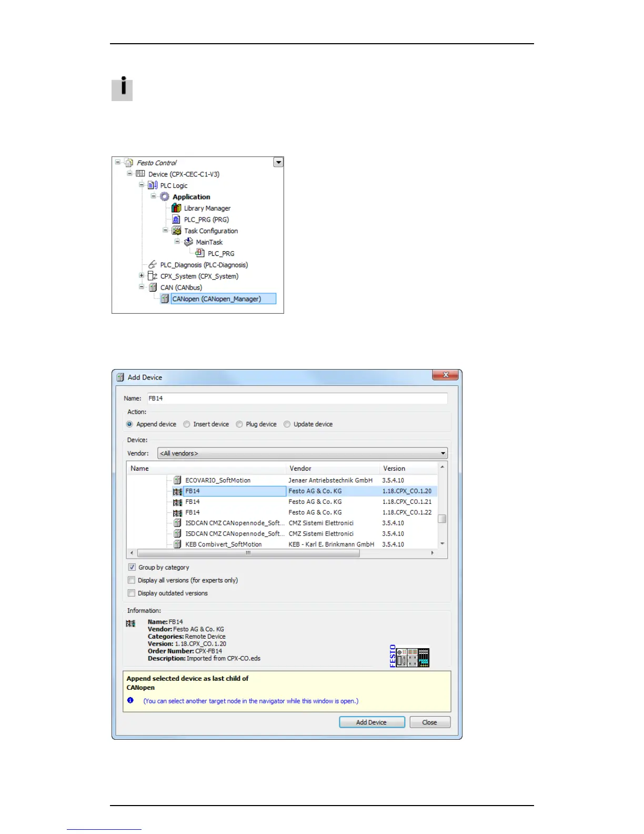The image size is (644, 834).
Task: Click the Device (CPX-CEC-C1-V3) icon
Action: (140, 174)
